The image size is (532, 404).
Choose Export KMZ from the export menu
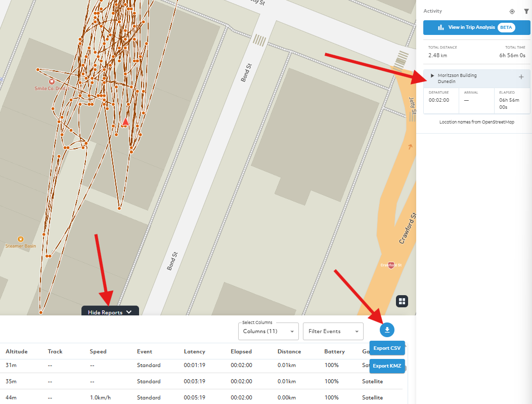coord(388,366)
